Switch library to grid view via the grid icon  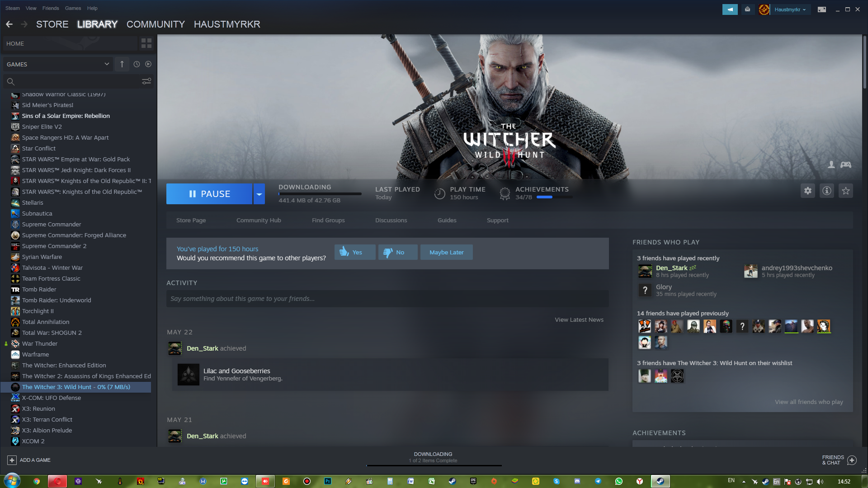coord(146,43)
